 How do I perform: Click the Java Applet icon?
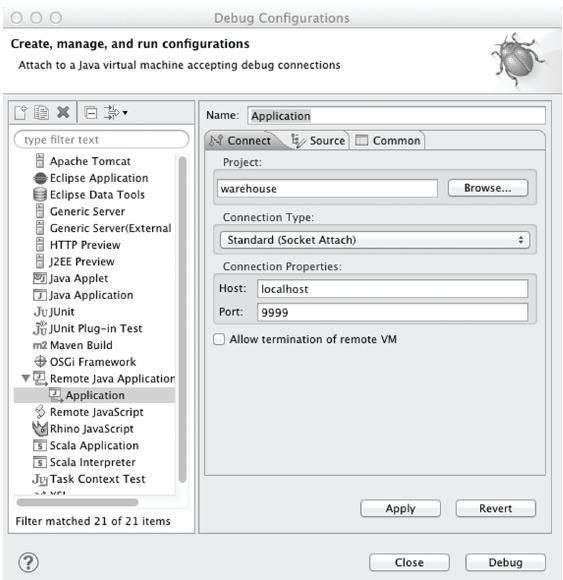(40, 278)
